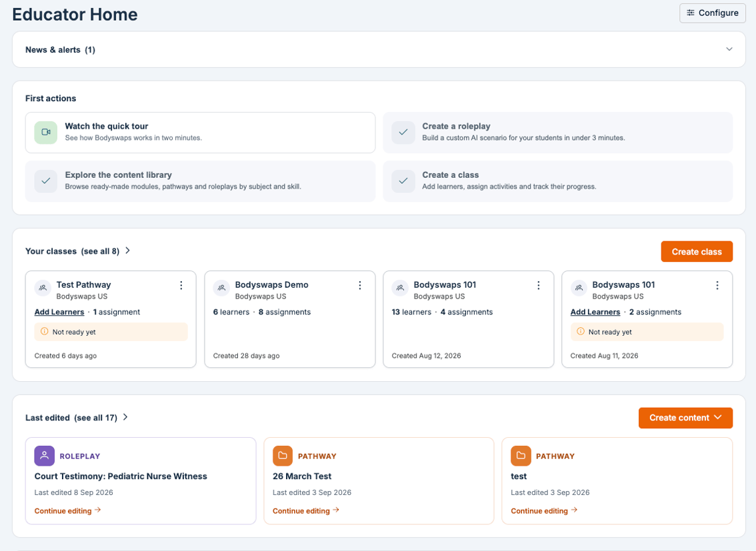Open the three-dot menu on Test Pathway class
The width and height of the screenshot is (756, 551).
coord(181,286)
